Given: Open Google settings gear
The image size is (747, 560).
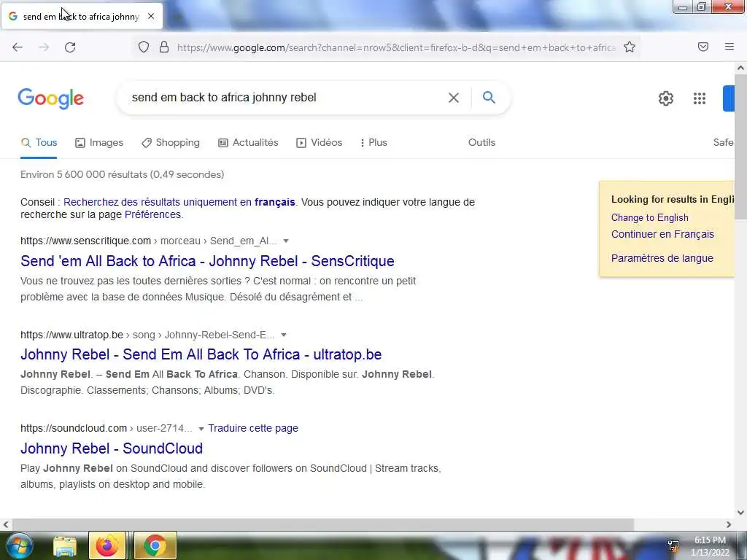Looking at the screenshot, I should pyautogui.click(x=665, y=98).
